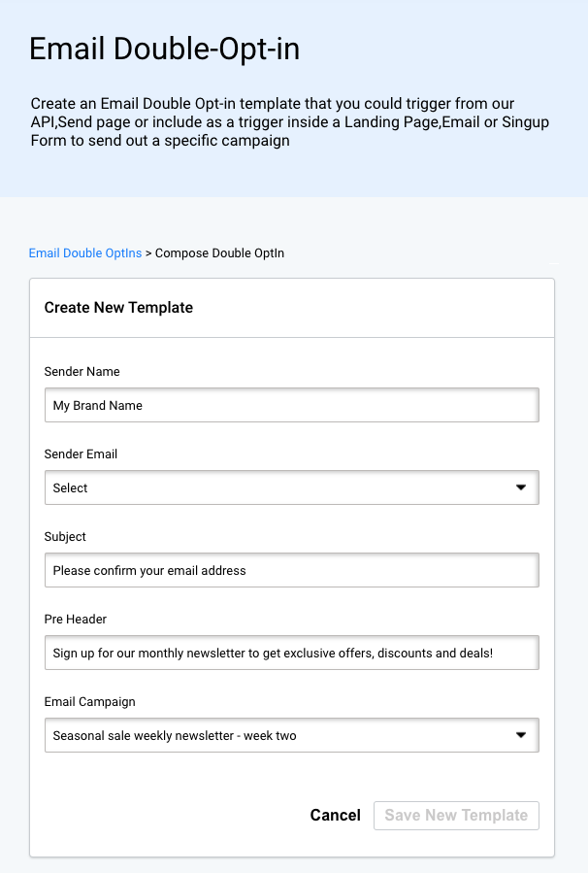This screenshot has height=873, width=588.
Task: Click inside the Sender Name field
Action: 291,405
